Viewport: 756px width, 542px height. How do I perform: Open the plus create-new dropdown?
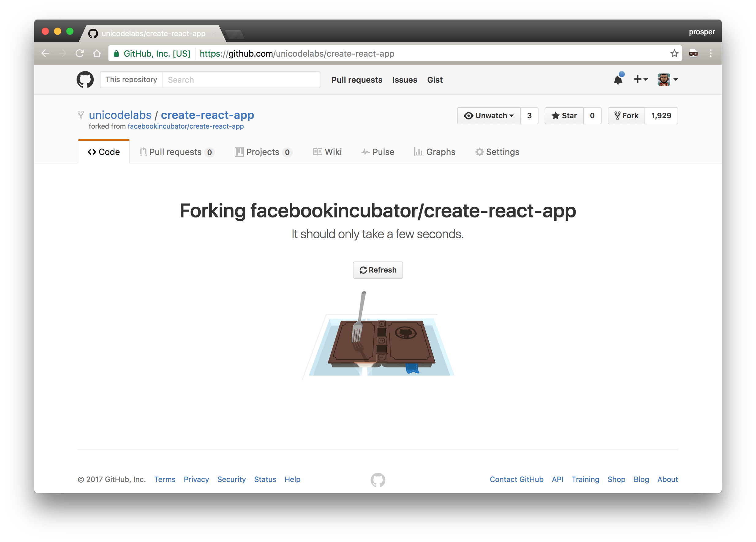(640, 80)
